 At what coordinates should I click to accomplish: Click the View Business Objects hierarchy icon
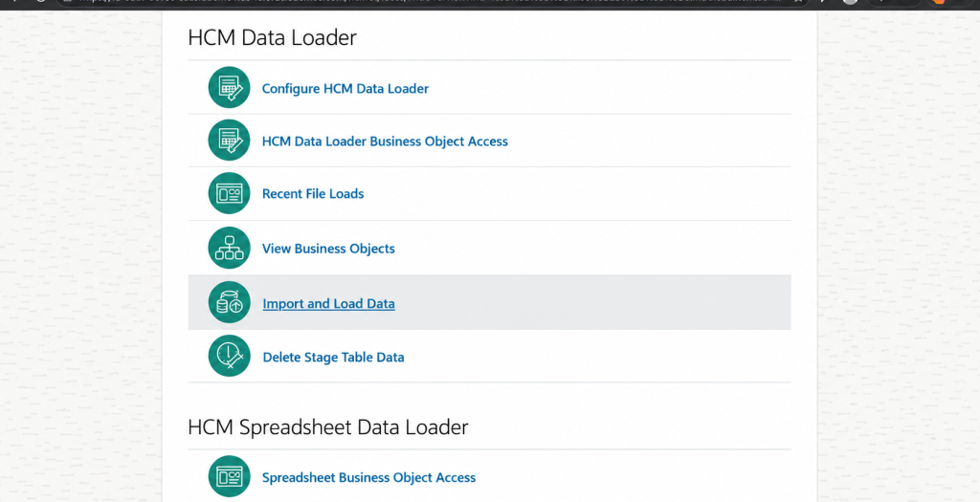tap(229, 248)
